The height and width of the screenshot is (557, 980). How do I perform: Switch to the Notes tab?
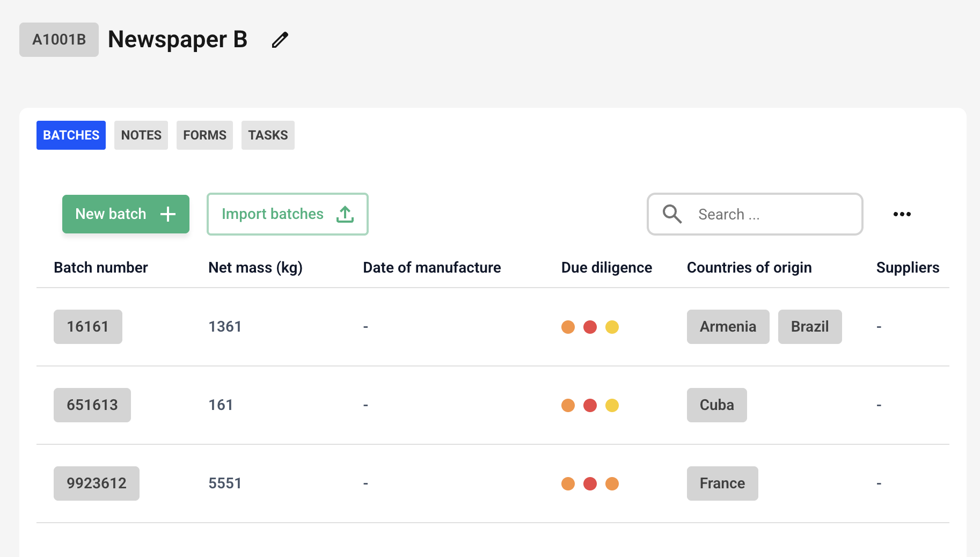click(141, 135)
